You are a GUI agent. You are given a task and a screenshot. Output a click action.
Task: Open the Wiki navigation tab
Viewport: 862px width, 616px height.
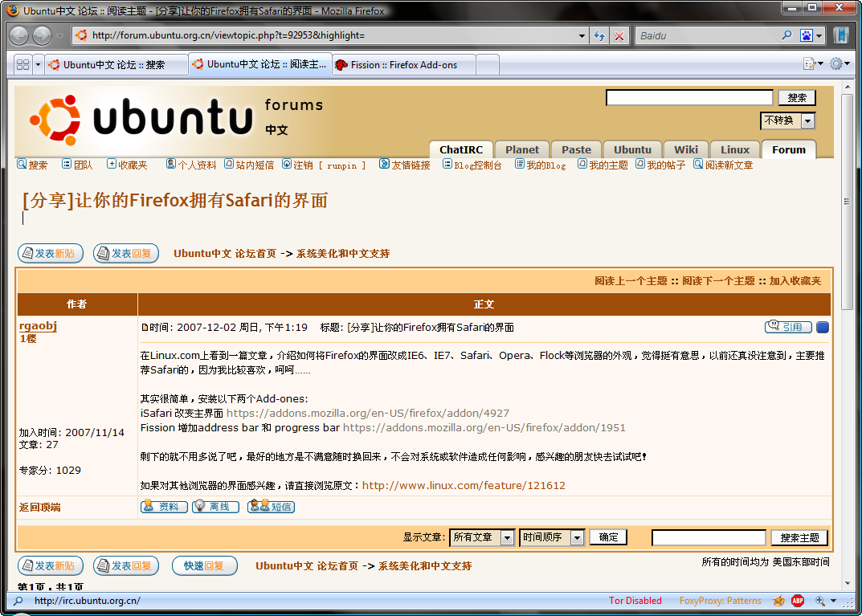[685, 149]
